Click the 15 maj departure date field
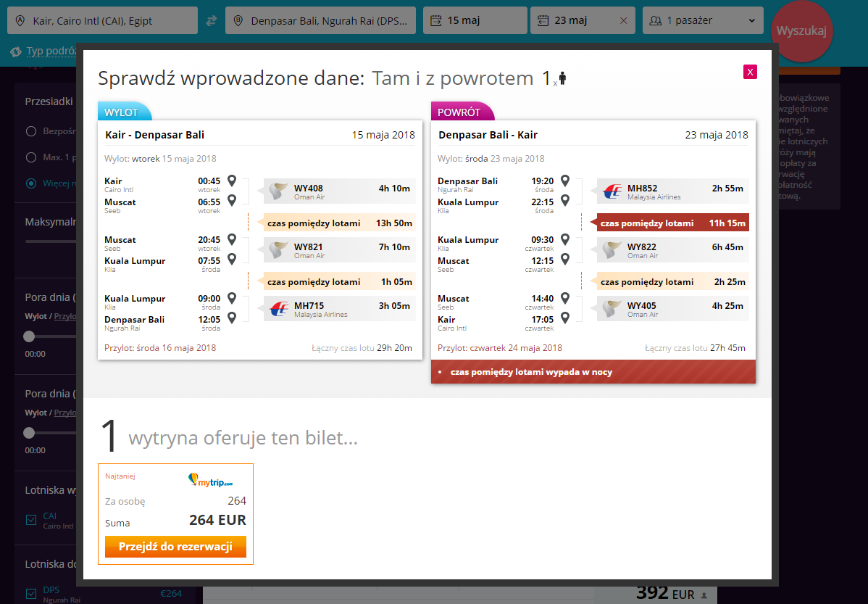Screen dimensions: 868x604 pyautogui.click(x=475, y=20)
